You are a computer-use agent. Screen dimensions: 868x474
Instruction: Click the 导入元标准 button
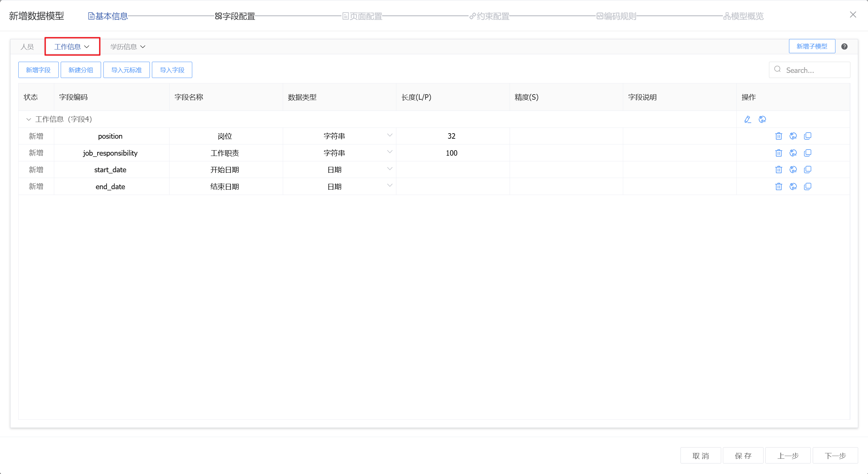coord(126,70)
